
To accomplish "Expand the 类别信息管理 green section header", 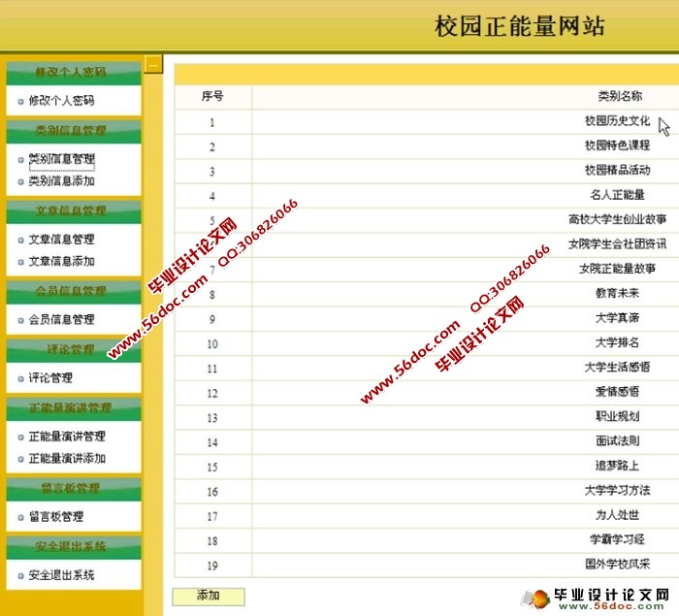I will 74,131.
